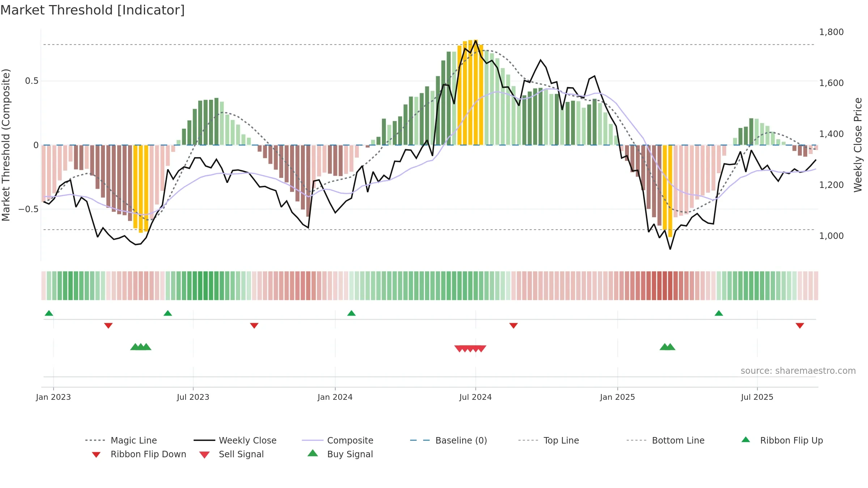Click the Jul 2025 x-axis label
This screenshot has height=488, width=868.
(x=757, y=397)
